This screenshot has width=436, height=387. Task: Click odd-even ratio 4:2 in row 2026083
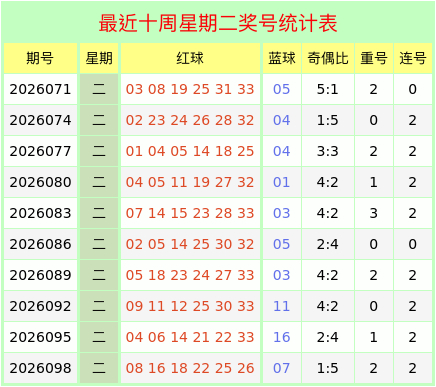(x=328, y=213)
